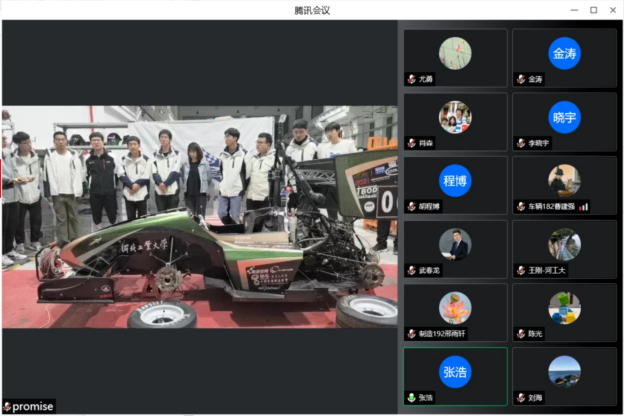Select the blue 程博 avatar circle
Image resolution: width=624 pixels, height=416 pixels.
pyautogui.click(x=455, y=181)
